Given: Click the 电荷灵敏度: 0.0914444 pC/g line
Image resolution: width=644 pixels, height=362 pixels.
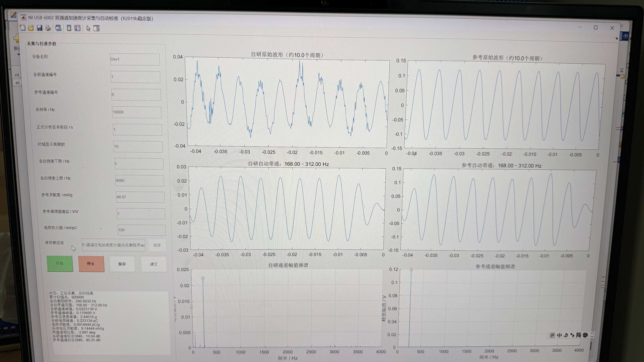Looking at the screenshot, I should [76, 324].
